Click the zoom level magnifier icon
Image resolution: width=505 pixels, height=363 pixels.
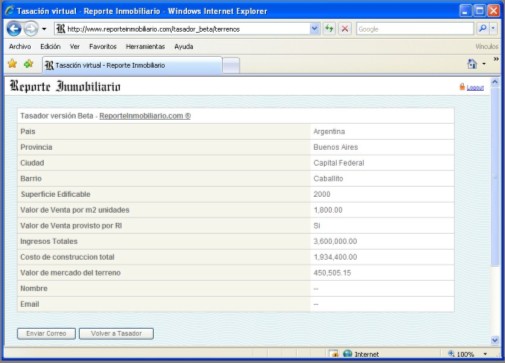(x=451, y=354)
